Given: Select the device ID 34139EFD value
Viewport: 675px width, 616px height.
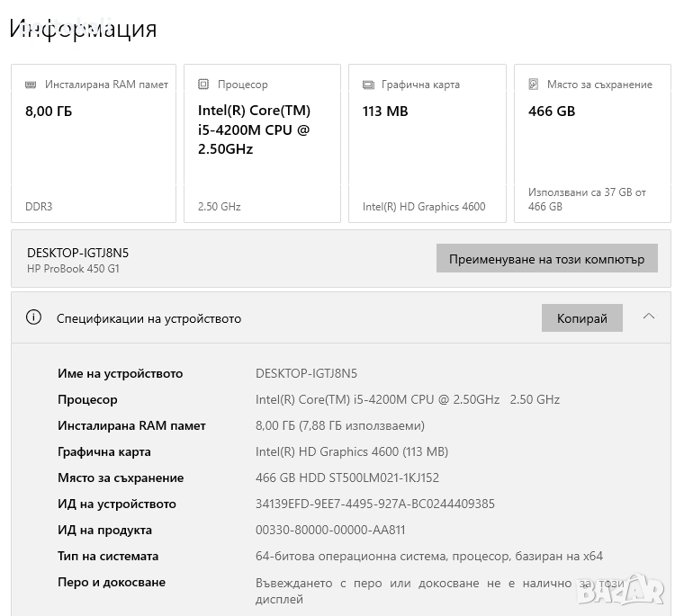Looking at the screenshot, I should (x=375, y=504).
